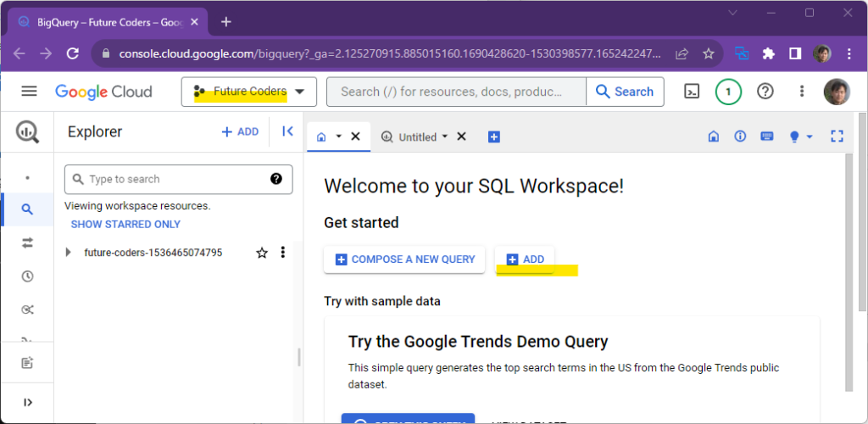
Task: Open a new Chrome tab
Action: pos(225,21)
